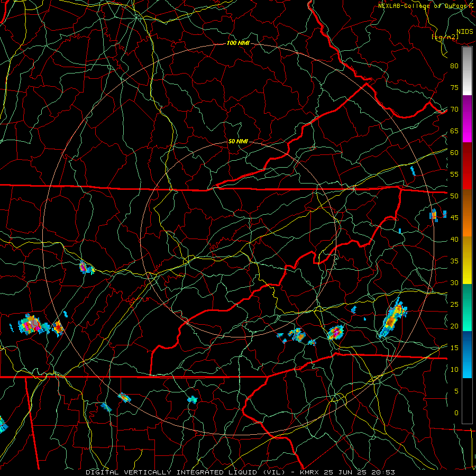Click the "65" value on the VIL scale

(x=454, y=131)
